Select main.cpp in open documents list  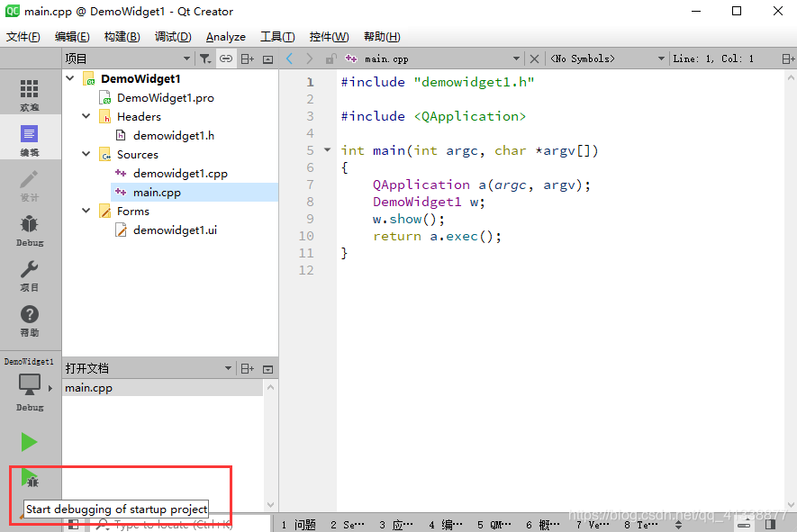click(x=163, y=388)
